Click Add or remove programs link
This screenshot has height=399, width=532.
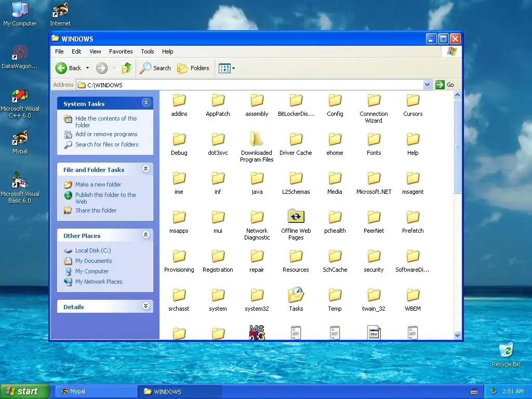click(x=106, y=135)
